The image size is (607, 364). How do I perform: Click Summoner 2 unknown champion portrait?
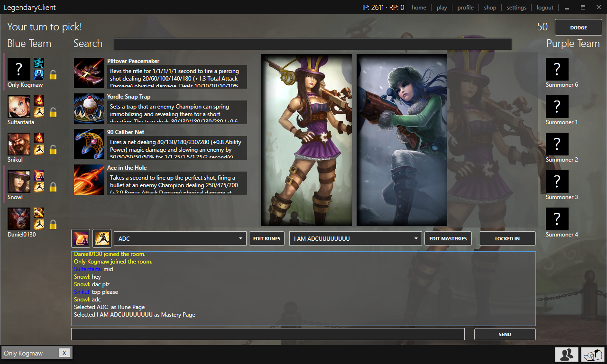click(557, 144)
